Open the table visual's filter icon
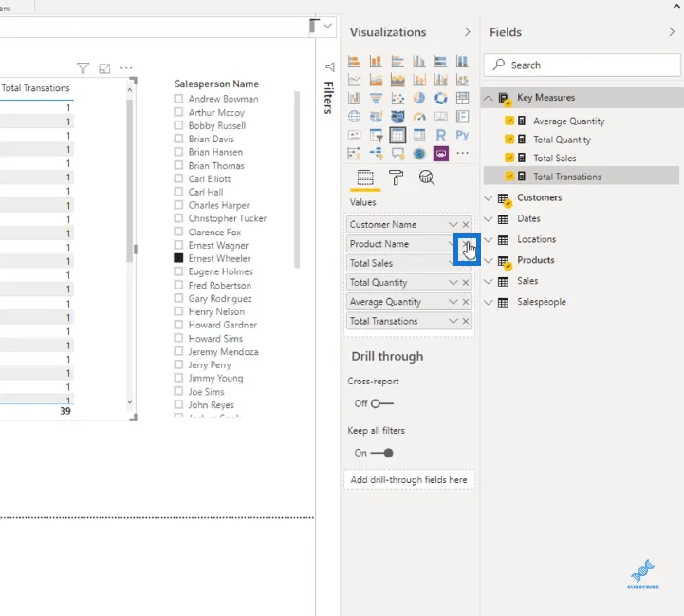 [83, 68]
